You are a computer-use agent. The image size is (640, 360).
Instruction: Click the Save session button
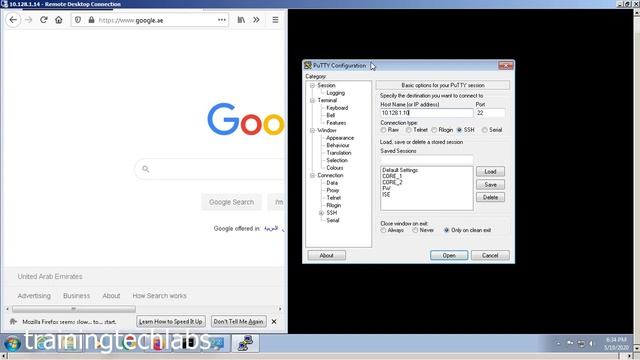tap(490, 184)
